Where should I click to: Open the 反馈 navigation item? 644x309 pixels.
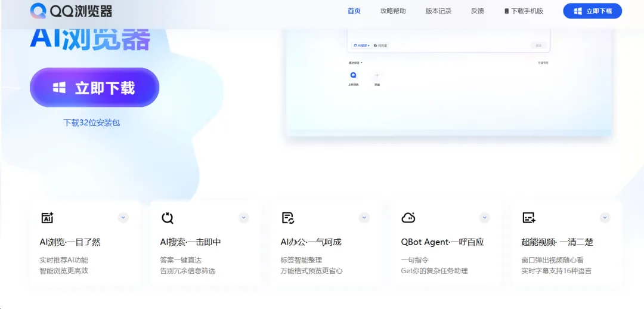477,11
